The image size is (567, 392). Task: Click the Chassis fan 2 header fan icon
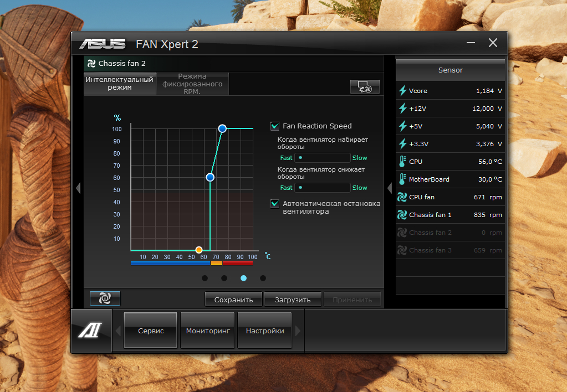[91, 64]
